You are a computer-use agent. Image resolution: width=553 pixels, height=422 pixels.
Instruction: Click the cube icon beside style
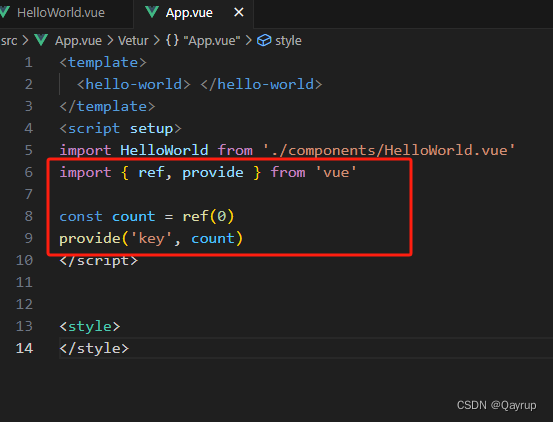264,41
